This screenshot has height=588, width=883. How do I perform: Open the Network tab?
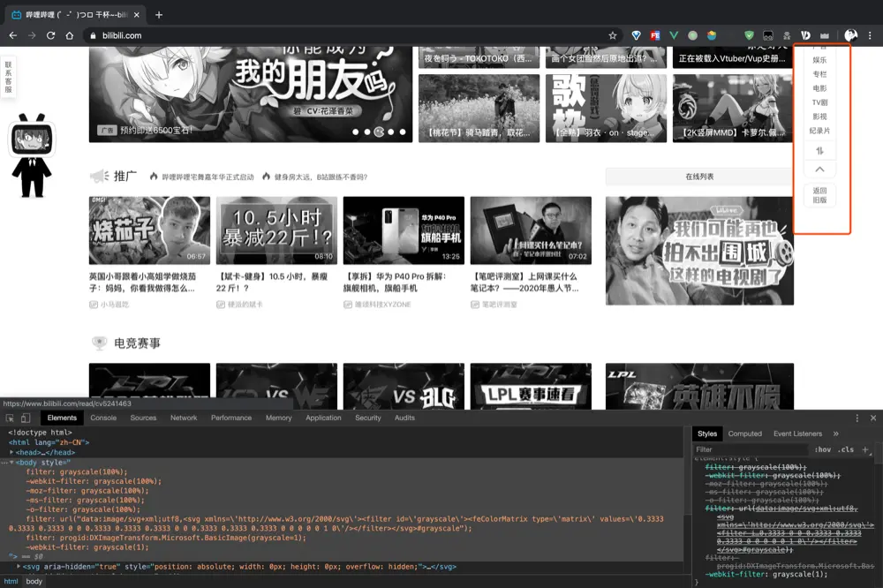tap(184, 418)
